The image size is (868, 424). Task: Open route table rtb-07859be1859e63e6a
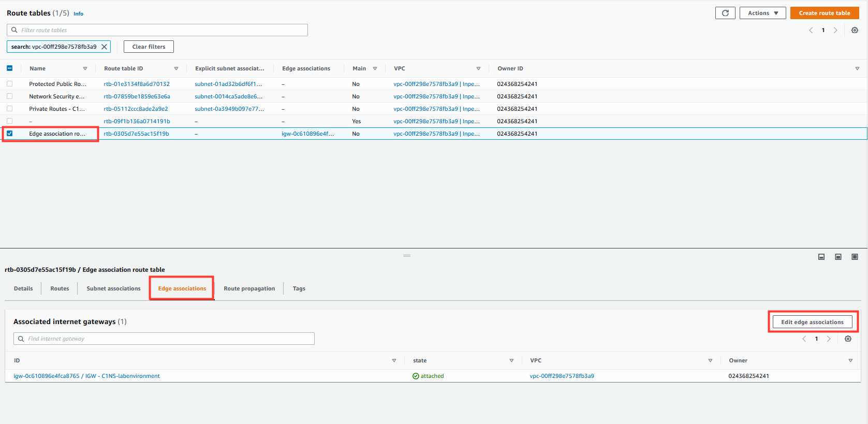pos(137,96)
